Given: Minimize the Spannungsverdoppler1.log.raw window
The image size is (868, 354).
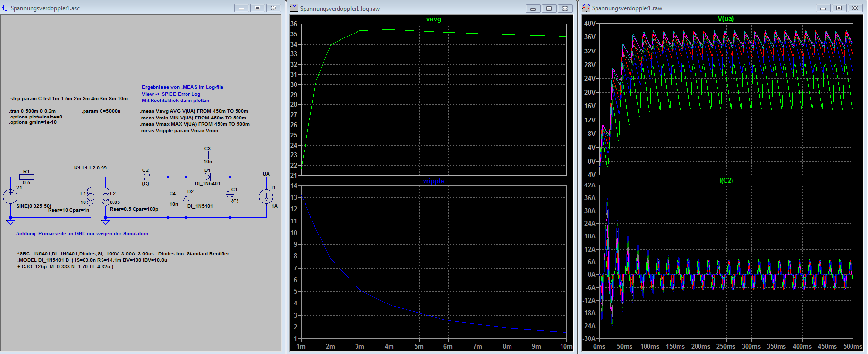Looking at the screenshot, I should point(533,8).
